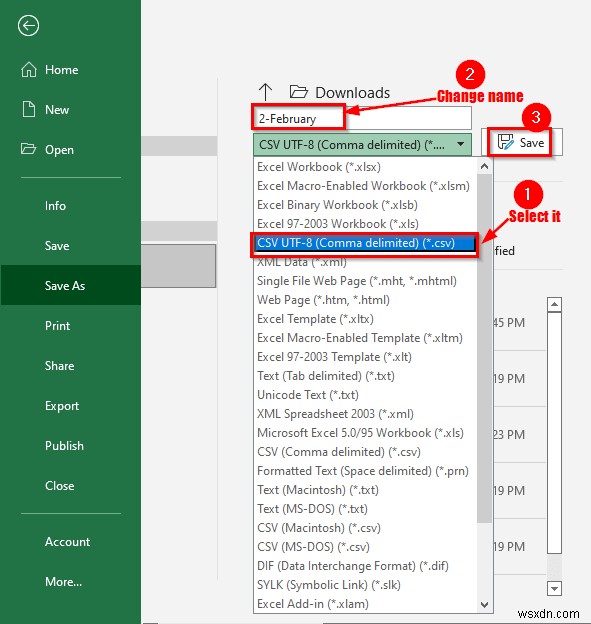Click the type list scroll-down arrow
The image size is (591, 624).
484,604
